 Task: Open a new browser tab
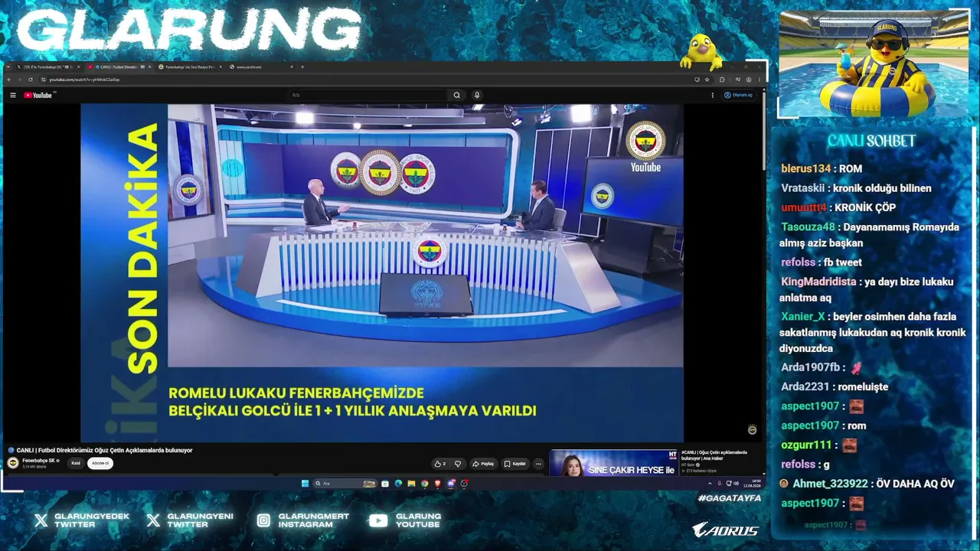tap(302, 67)
